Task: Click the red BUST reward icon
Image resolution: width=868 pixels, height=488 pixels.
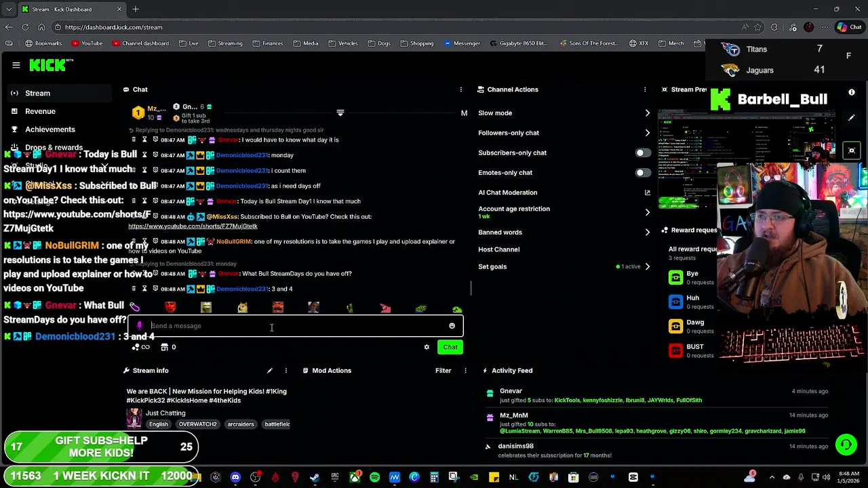Action: 675,350
